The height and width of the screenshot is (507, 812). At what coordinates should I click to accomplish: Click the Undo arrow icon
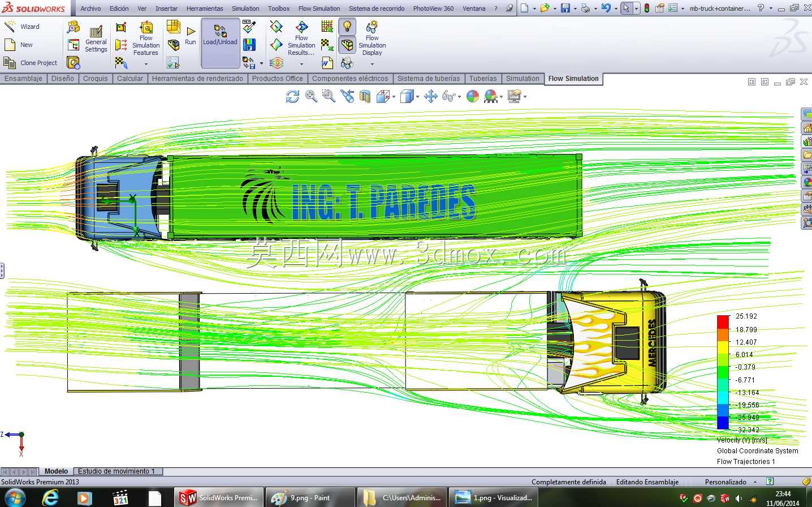pyautogui.click(x=606, y=8)
